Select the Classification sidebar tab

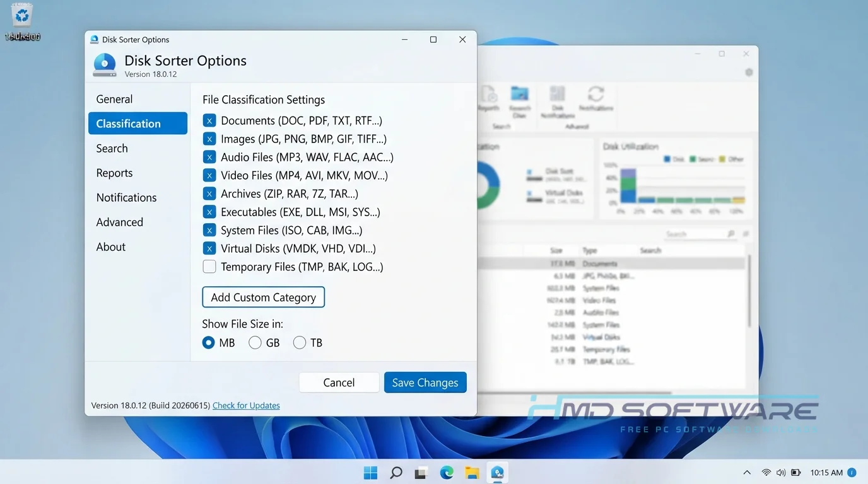(138, 124)
